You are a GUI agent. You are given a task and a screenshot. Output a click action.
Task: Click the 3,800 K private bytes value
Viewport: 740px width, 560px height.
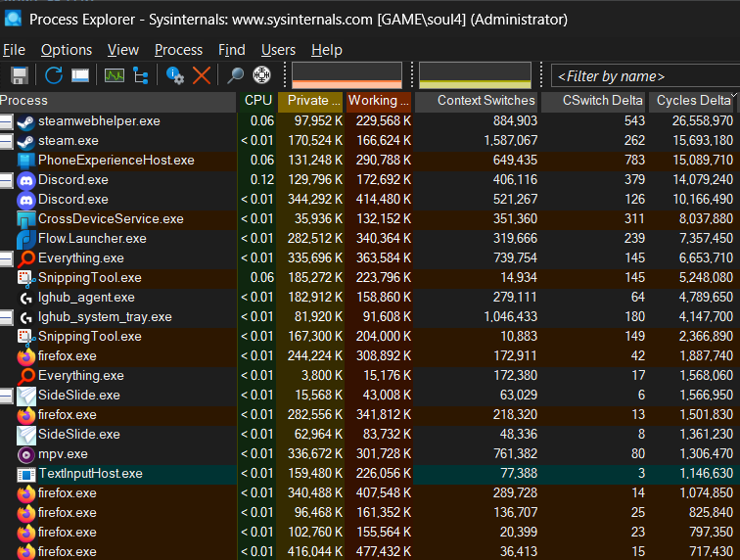(322, 375)
